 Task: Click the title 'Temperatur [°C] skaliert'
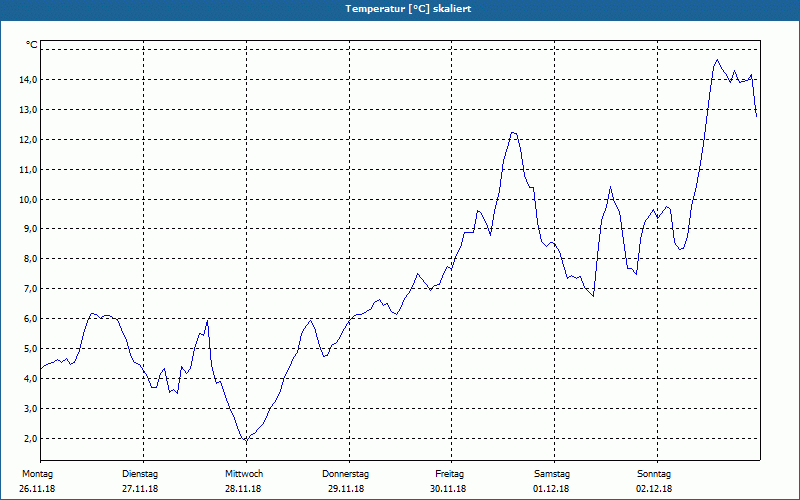(408, 9)
